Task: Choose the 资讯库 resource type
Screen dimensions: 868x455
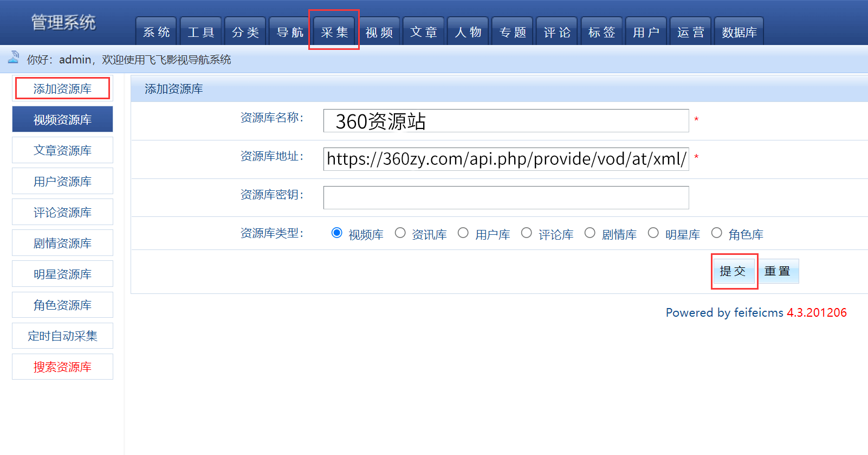Action: pyautogui.click(x=400, y=233)
